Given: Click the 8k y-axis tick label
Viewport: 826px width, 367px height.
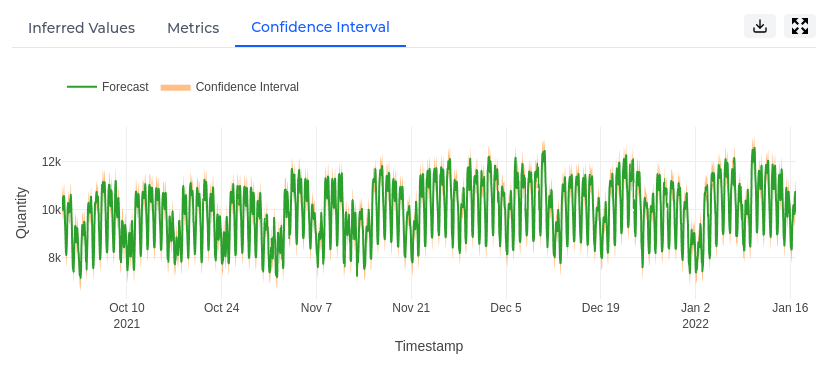Looking at the screenshot, I should 55,257.
